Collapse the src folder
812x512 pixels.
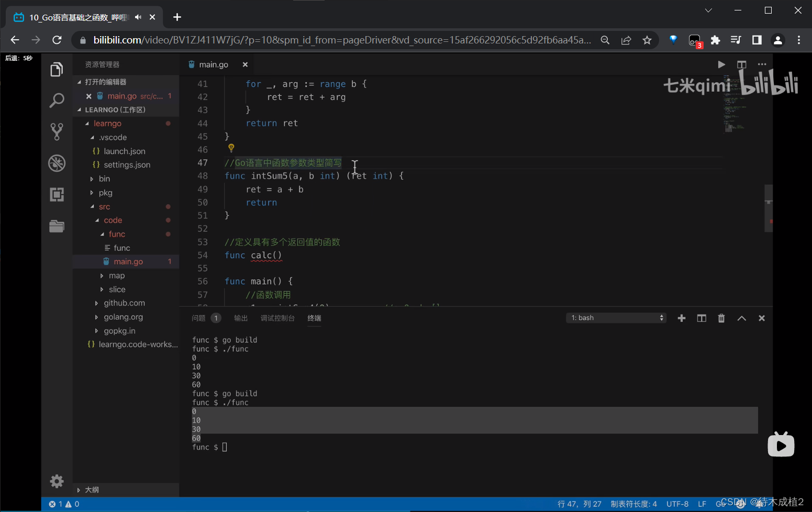(92, 207)
